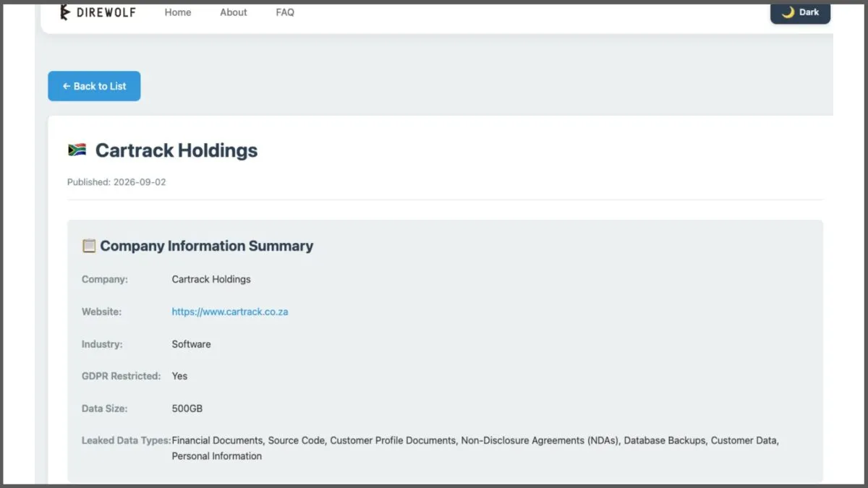Click the Company: label
The image size is (868, 488).
[x=105, y=279]
